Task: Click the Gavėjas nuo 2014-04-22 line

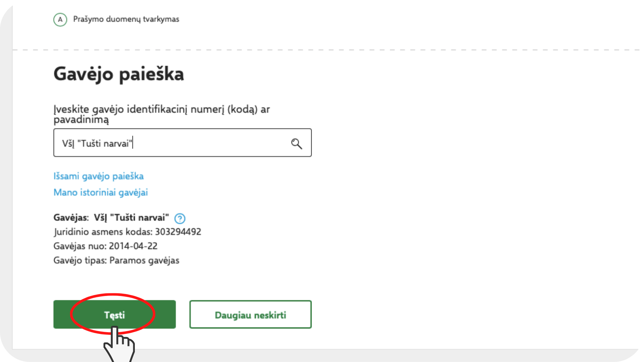Action: [105, 246]
